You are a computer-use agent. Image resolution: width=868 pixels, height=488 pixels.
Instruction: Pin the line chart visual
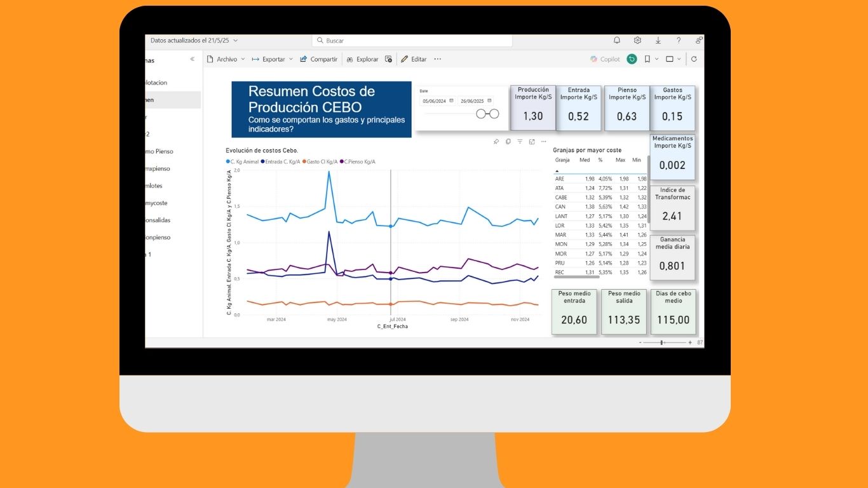pos(496,142)
